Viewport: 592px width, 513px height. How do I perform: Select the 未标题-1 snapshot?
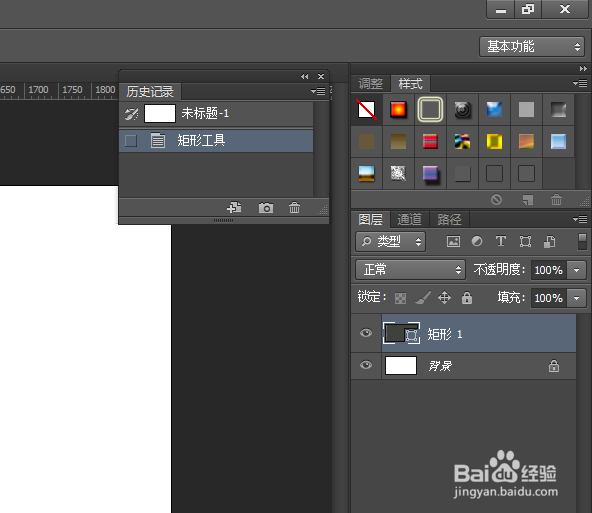pos(216,114)
